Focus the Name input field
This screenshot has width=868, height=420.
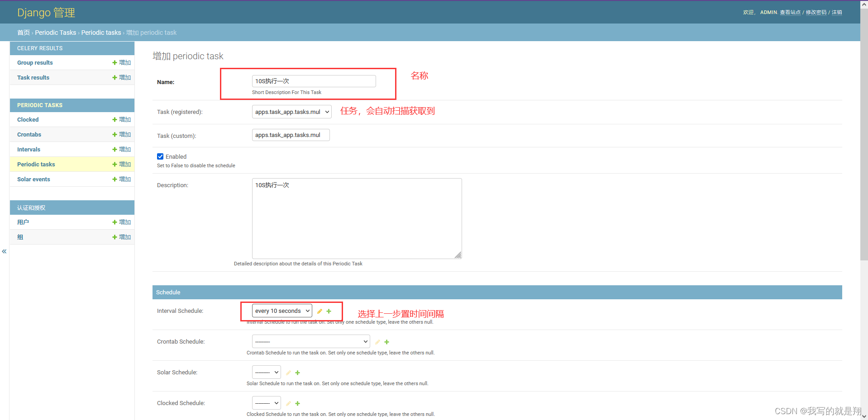(314, 81)
